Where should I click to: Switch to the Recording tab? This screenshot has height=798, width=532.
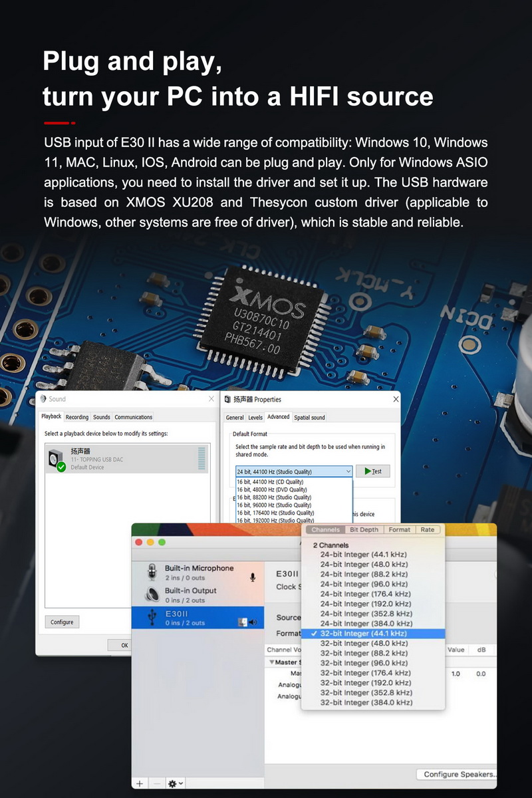(76, 417)
